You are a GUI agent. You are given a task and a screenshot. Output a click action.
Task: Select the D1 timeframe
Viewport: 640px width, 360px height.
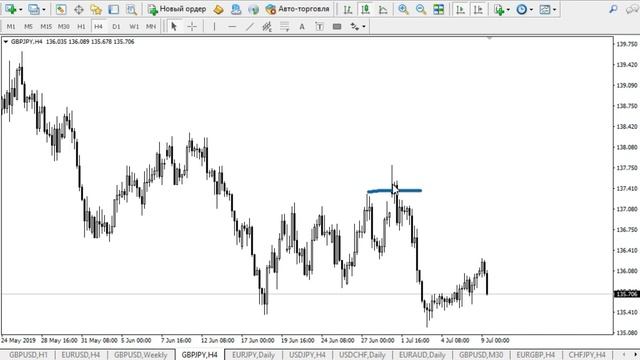coord(116,27)
